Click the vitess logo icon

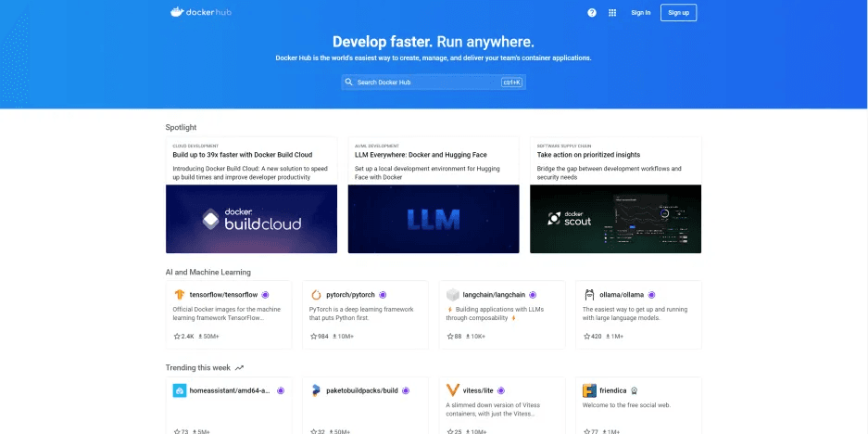pyautogui.click(x=453, y=390)
